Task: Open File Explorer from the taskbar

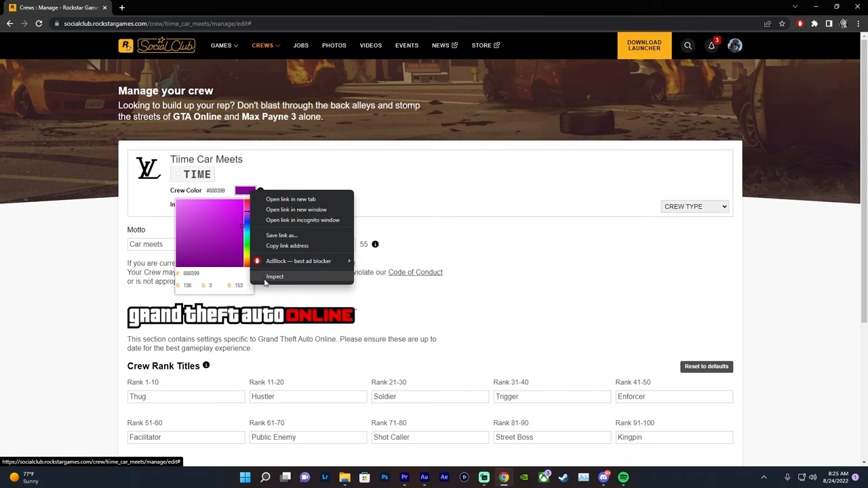Action: (344, 477)
